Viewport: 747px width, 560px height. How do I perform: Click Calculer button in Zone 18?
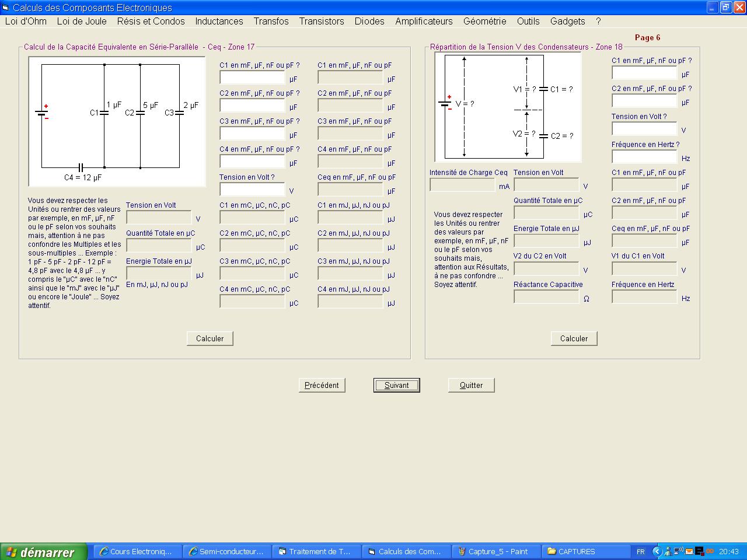pyautogui.click(x=574, y=338)
